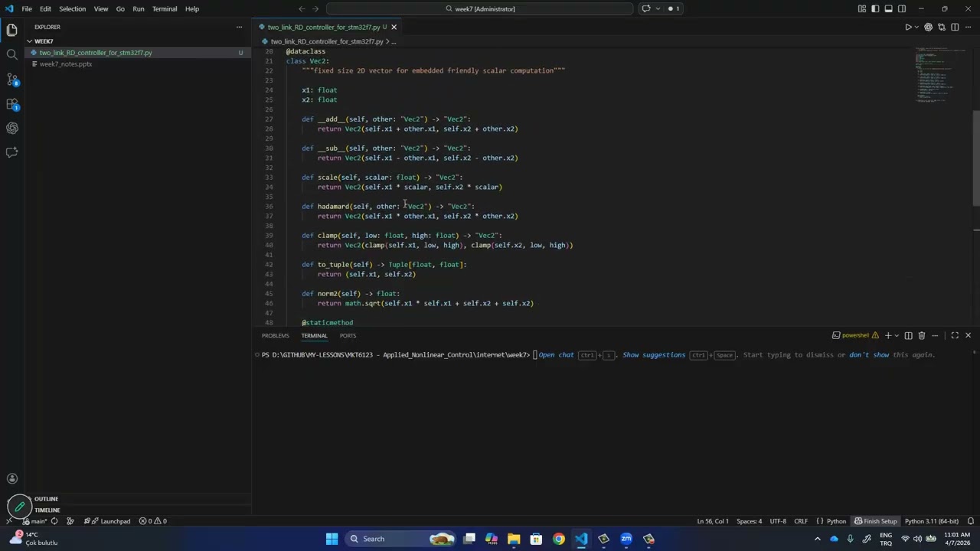Open the Terminal menu
980x551 pixels.
165,9
